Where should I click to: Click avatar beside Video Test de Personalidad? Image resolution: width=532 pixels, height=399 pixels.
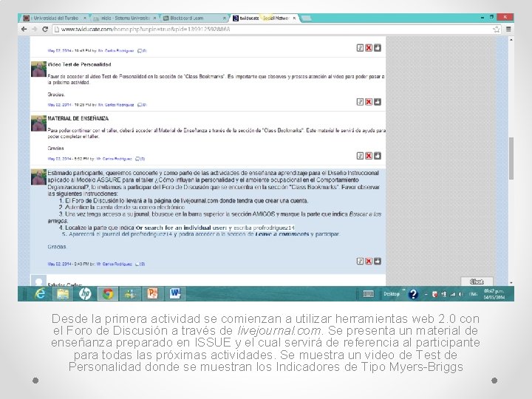pyautogui.click(x=38, y=69)
